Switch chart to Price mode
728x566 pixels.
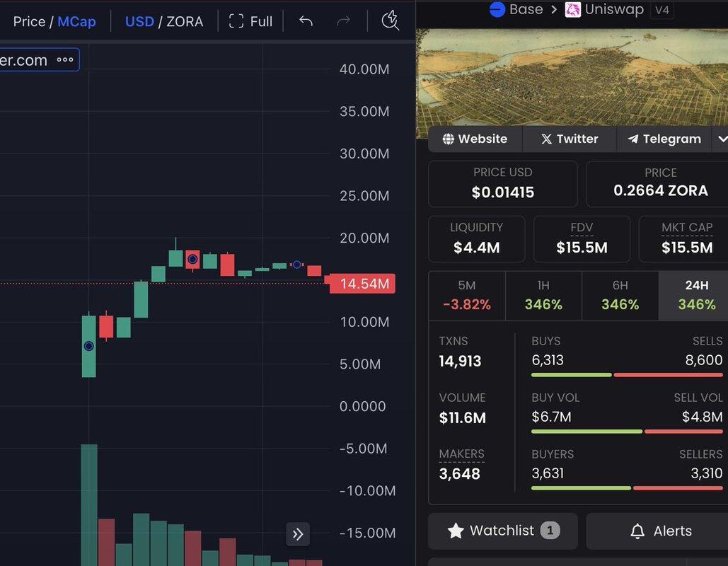click(29, 22)
